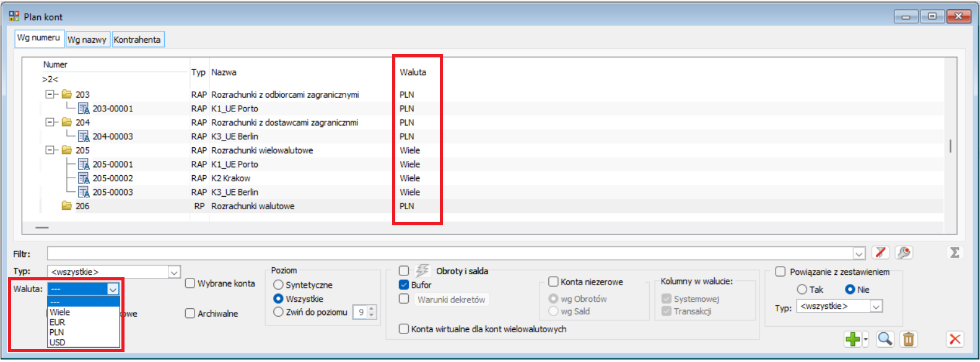
Task: Uncheck the Bufor checkbox
Action: (404, 285)
